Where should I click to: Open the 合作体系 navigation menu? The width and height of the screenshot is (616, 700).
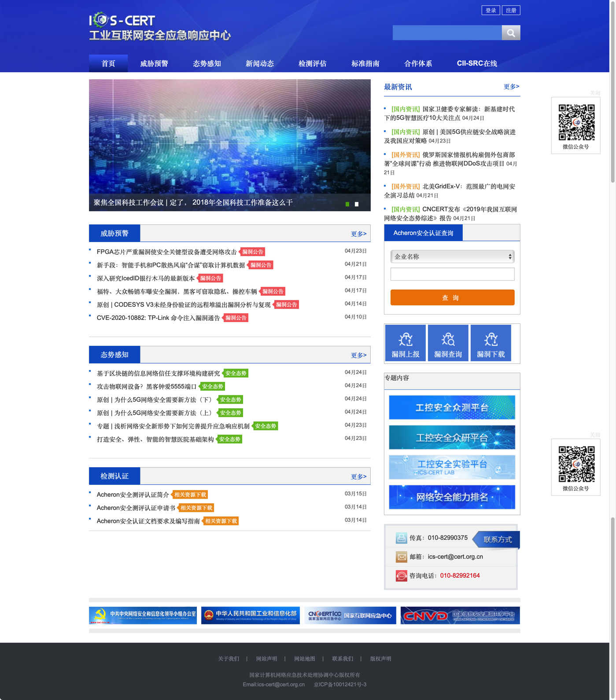pos(418,63)
